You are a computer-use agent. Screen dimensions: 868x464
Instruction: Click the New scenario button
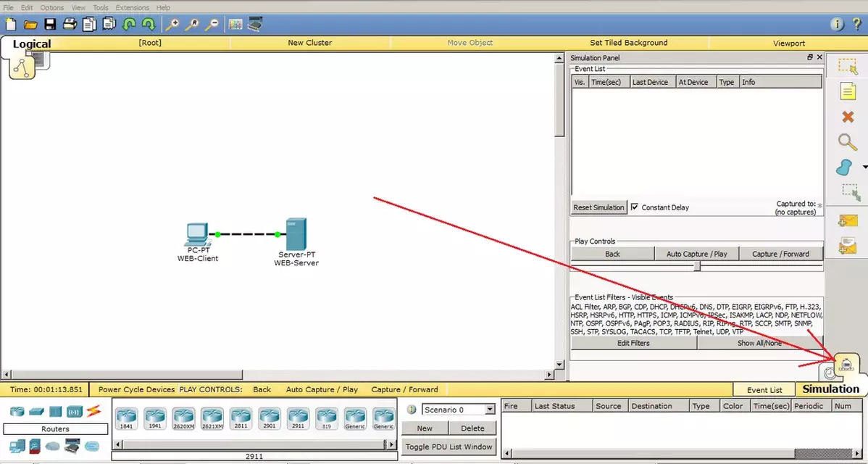click(x=425, y=428)
